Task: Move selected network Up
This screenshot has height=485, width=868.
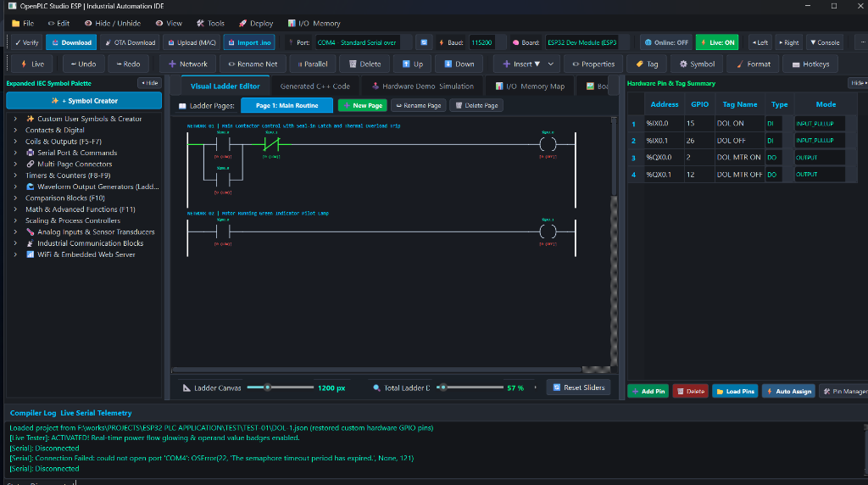Action: [x=413, y=64]
